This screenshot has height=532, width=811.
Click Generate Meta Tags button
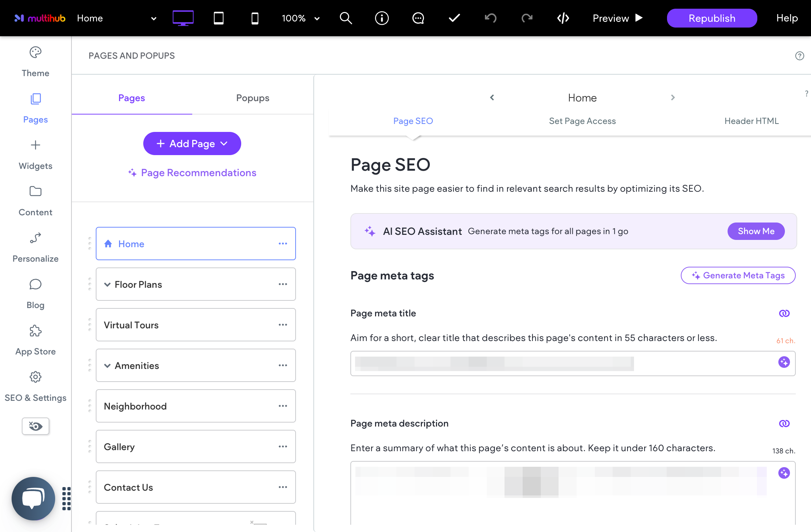738,275
